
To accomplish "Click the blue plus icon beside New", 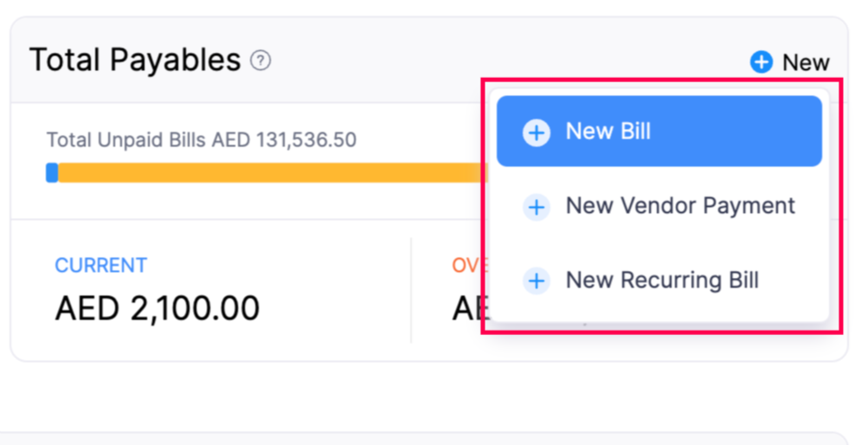I will coord(761,62).
